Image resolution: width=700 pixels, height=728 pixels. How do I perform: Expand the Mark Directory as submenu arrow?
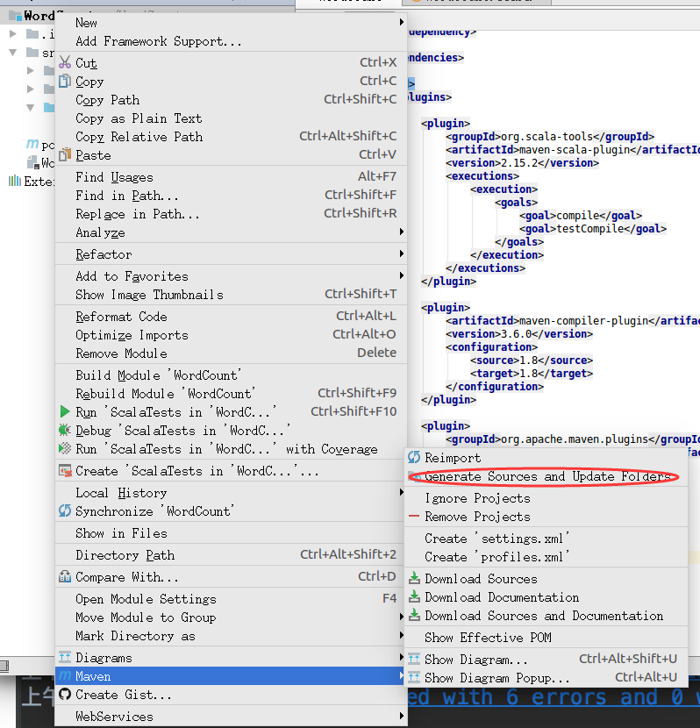pos(402,635)
